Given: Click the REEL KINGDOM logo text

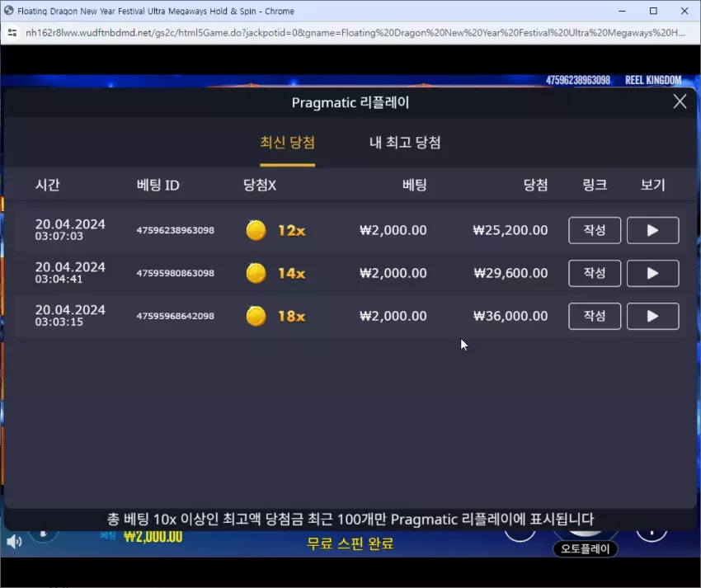Looking at the screenshot, I should click(653, 80).
